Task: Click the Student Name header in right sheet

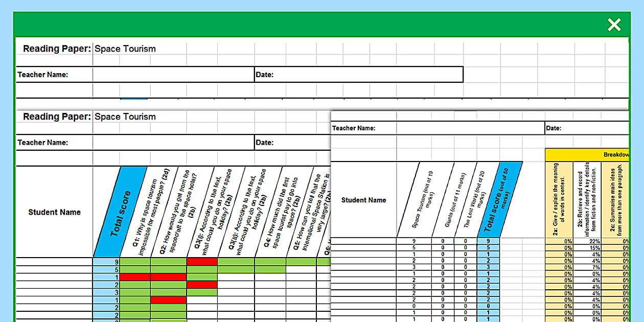Action: coord(363,200)
